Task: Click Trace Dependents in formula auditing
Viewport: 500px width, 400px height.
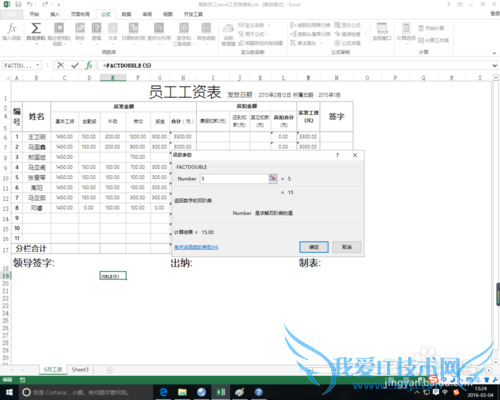Action: tap(310, 34)
